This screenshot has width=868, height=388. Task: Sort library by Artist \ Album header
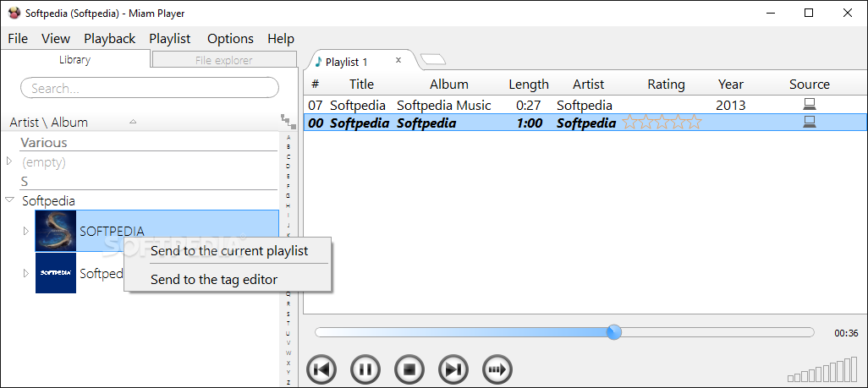(x=49, y=123)
